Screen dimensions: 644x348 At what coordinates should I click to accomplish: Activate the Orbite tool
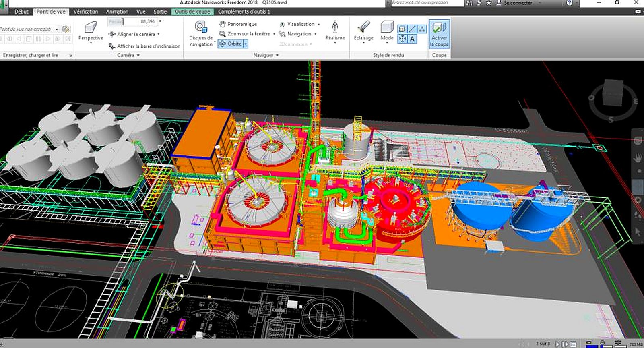point(231,43)
